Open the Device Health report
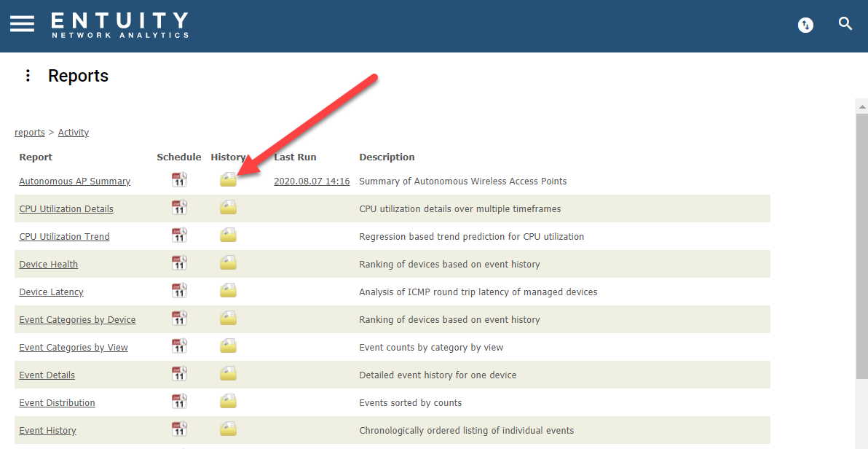The height and width of the screenshot is (449, 868). [x=49, y=265]
